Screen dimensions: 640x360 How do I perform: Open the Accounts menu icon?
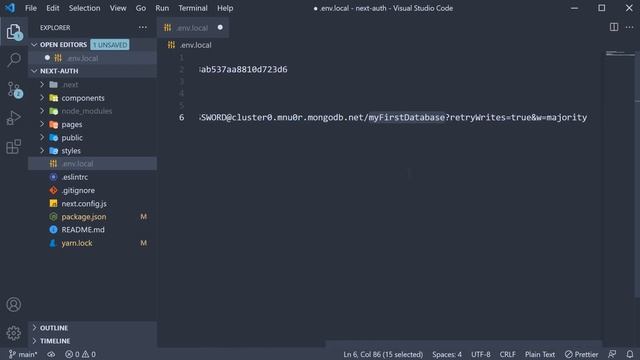pos(14,304)
